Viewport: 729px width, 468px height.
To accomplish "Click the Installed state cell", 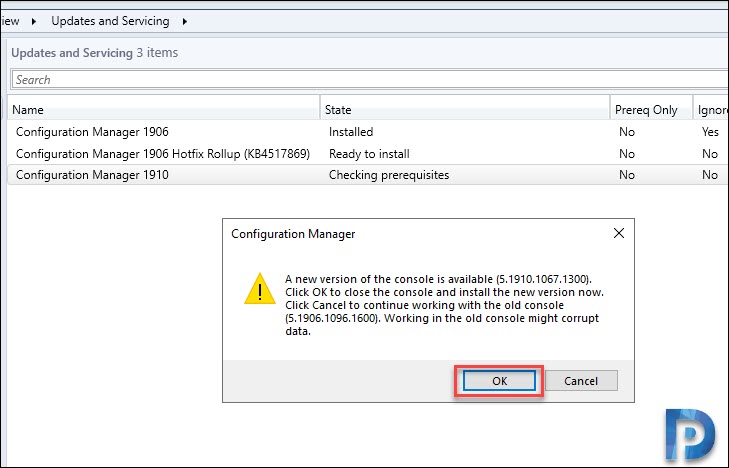I will [x=351, y=132].
